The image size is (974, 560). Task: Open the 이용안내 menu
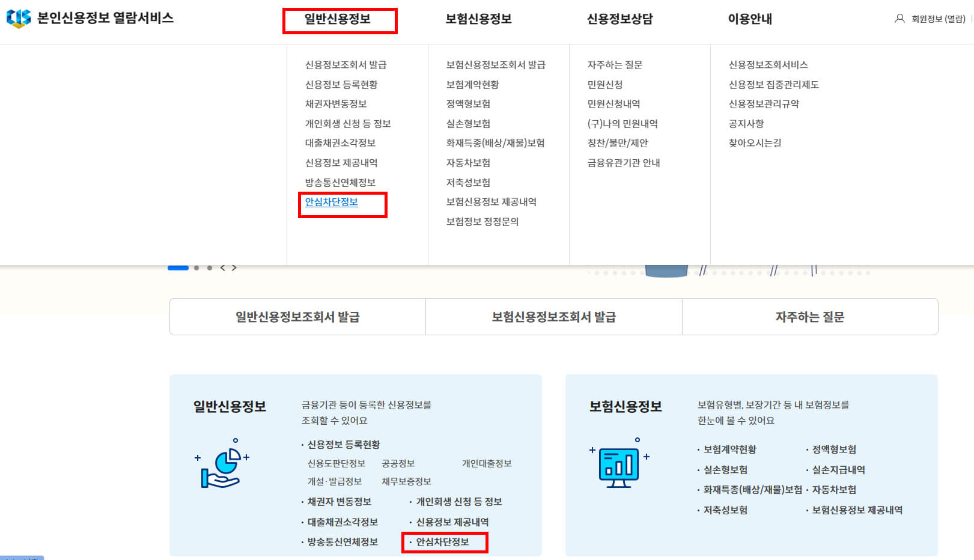[x=749, y=19]
